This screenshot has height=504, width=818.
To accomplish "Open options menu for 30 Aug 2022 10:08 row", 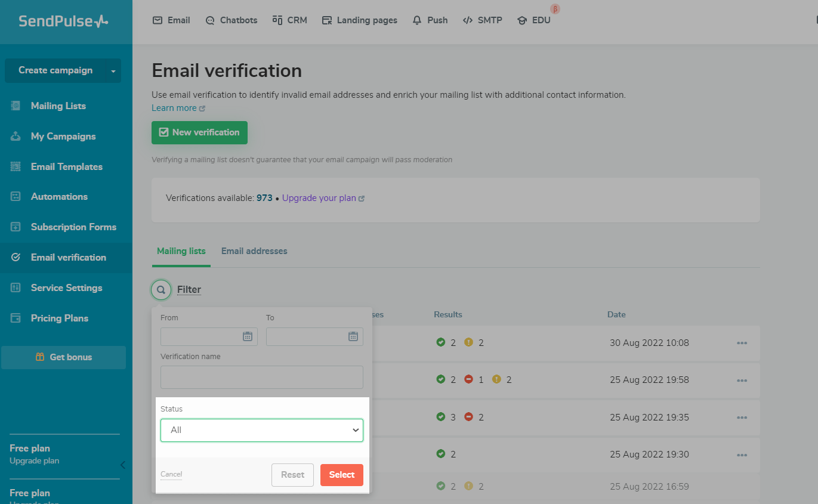I will (x=742, y=343).
